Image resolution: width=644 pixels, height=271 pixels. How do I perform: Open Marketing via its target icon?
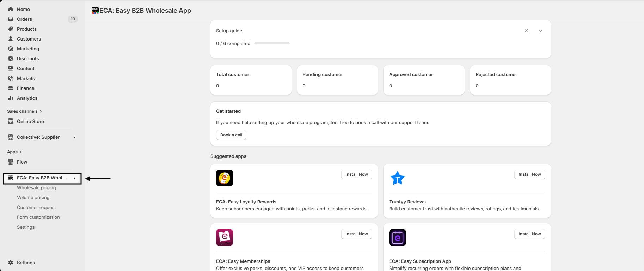pyautogui.click(x=11, y=49)
